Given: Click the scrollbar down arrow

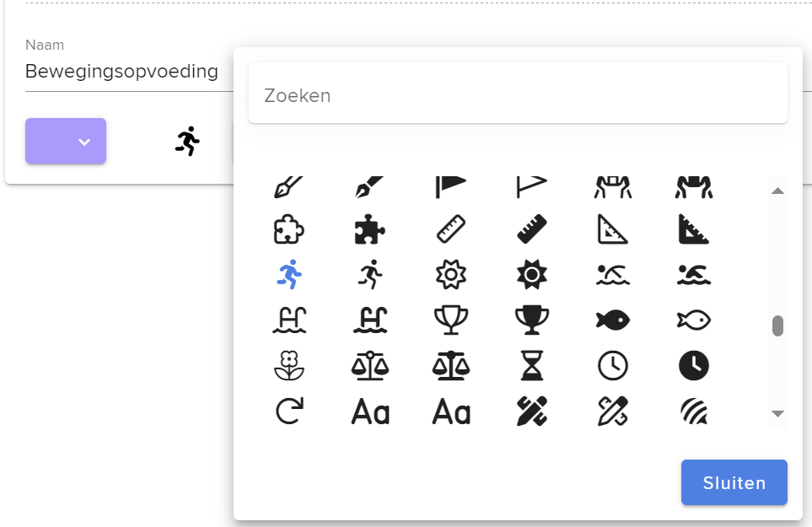Looking at the screenshot, I should coord(777,414).
